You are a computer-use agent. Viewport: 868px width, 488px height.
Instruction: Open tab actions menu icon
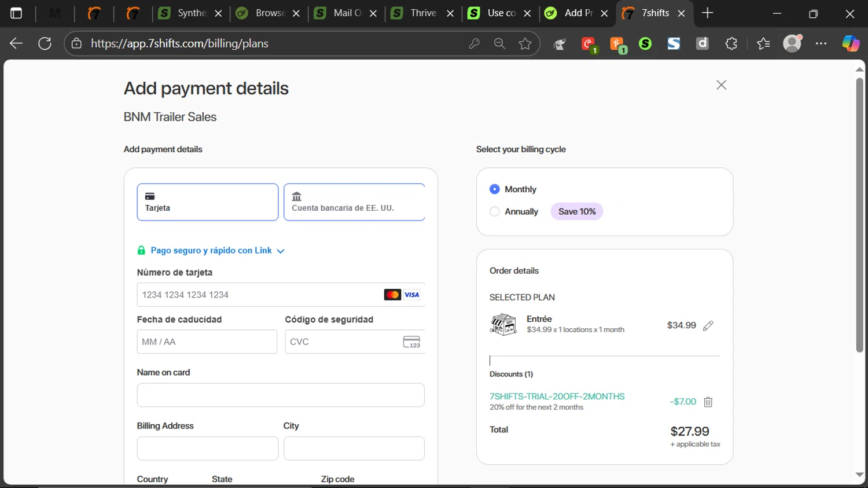tap(16, 13)
